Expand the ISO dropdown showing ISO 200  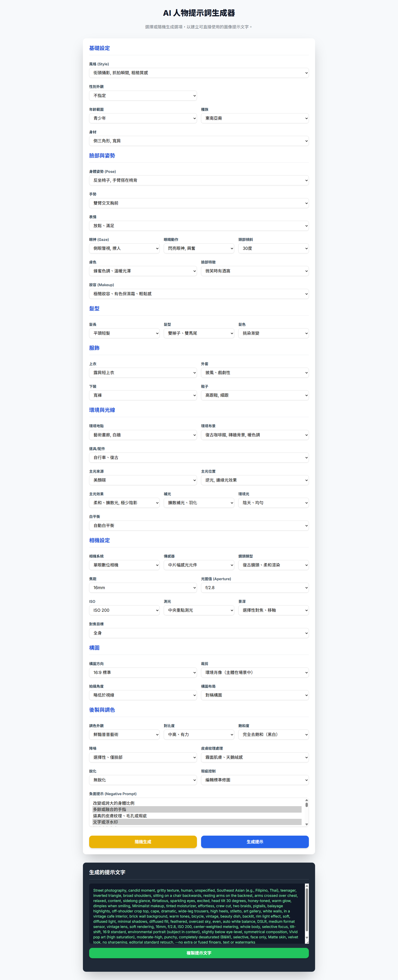tap(124, 610)
